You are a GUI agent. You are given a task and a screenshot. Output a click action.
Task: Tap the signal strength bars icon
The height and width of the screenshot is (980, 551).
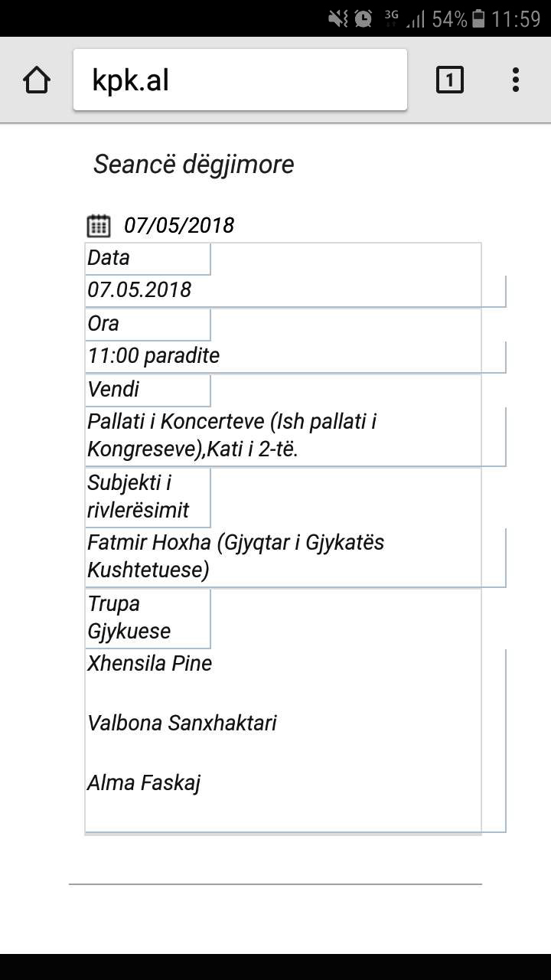[x=416, y=18]
